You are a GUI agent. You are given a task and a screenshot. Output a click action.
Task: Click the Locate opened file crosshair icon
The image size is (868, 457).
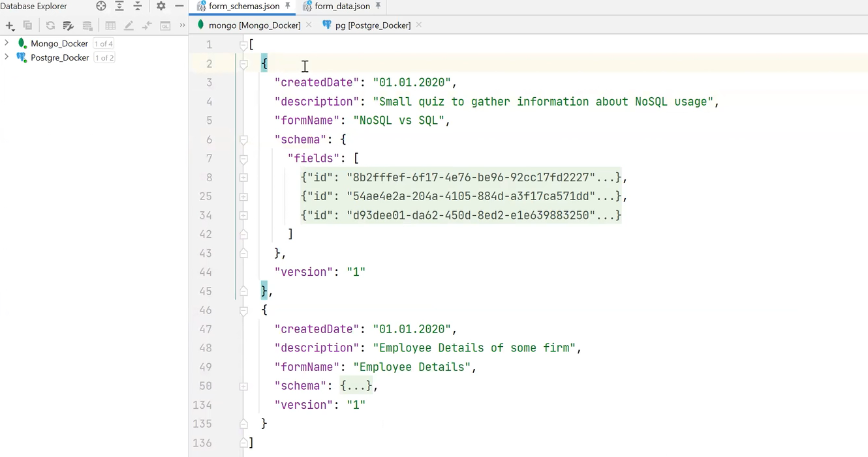tap(101, 6)
